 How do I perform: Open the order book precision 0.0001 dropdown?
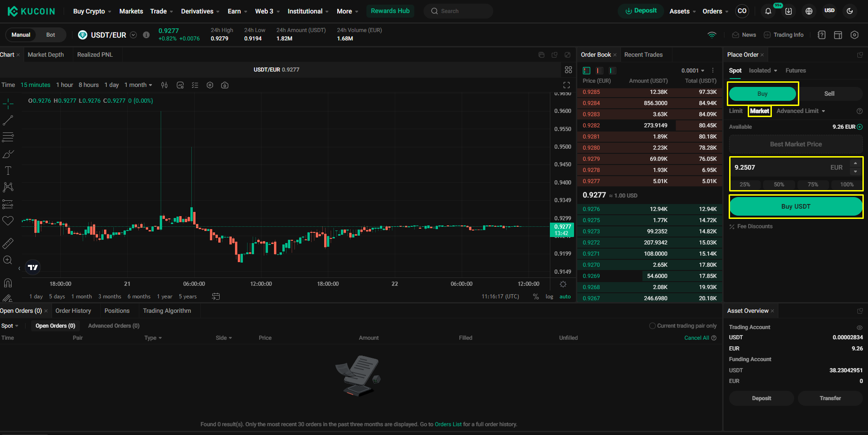(x=693, y=71)
